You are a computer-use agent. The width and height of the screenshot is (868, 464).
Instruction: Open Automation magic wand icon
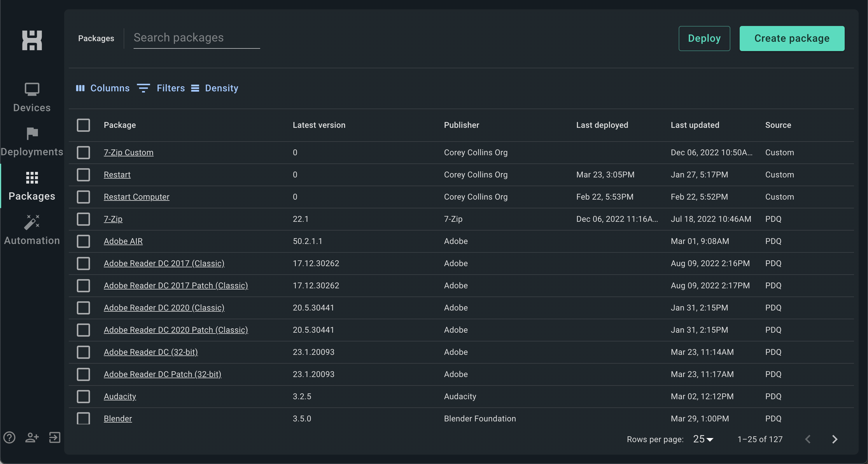[x=32, y=222]
